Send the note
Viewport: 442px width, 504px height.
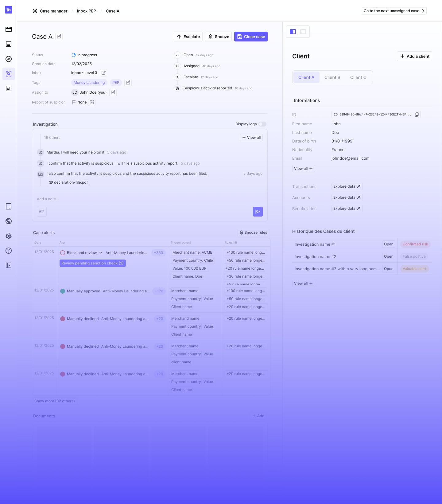pos(258,212)
